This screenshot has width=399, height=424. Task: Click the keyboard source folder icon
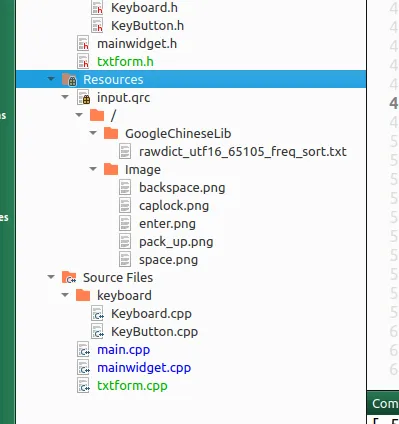83,295
